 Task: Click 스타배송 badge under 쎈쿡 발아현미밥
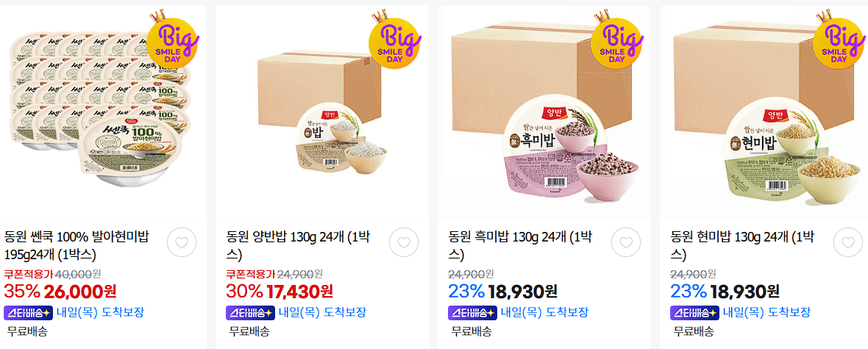[x=28, y=312]
